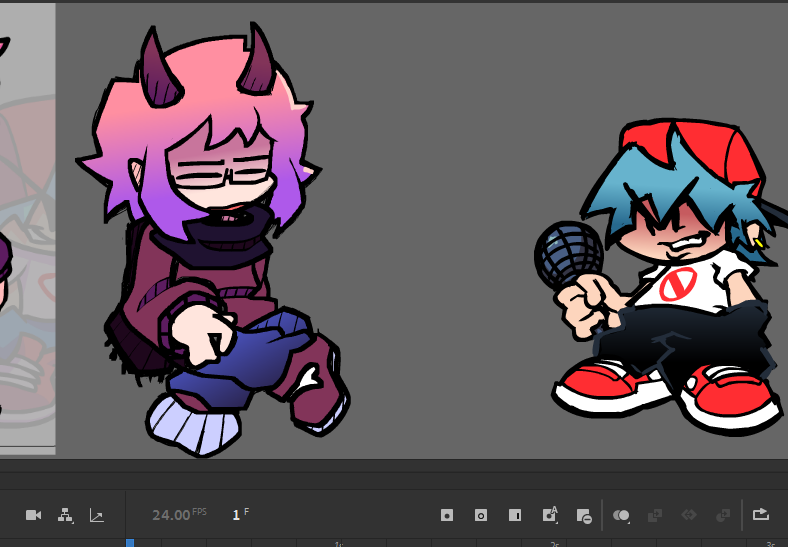
Task: Click the layer depth graph icon
Action: pyautogui.click(x=96, y=515)
